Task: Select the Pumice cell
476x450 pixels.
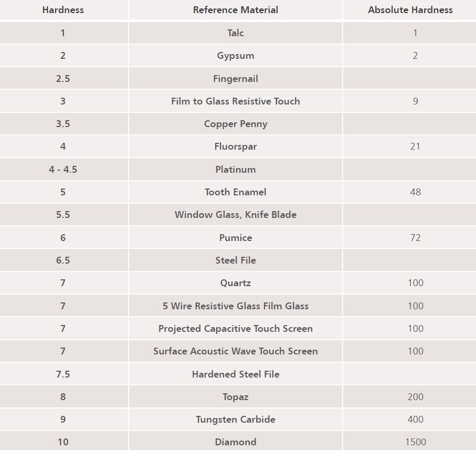Action: 236,238
